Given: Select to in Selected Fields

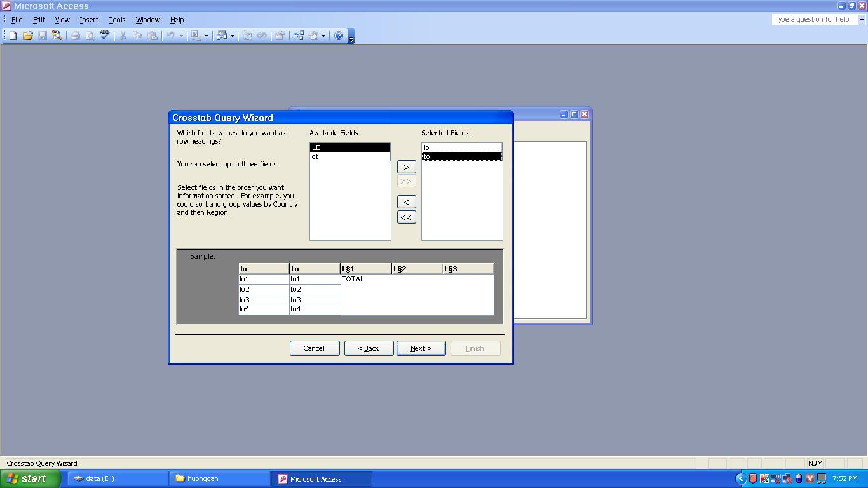Looking at the screenshot, I should [462, 156].
